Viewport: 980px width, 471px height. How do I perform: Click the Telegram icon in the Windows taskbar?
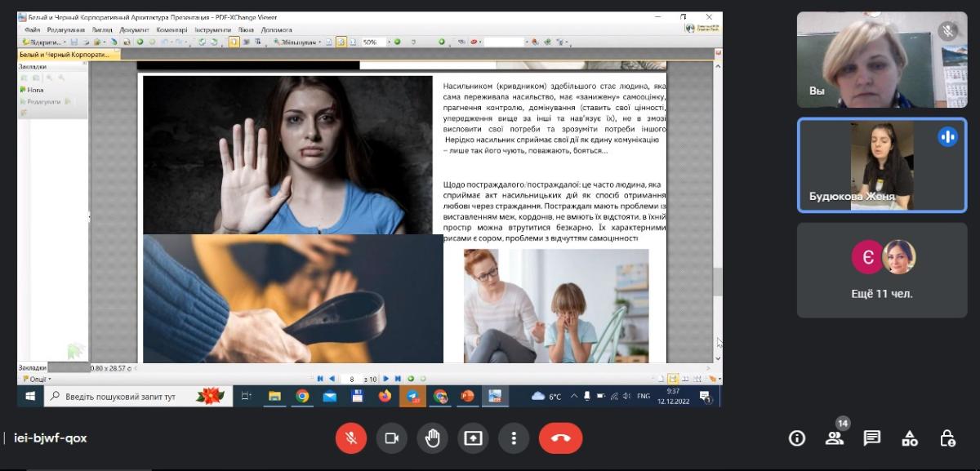click(x=412, y=397)
